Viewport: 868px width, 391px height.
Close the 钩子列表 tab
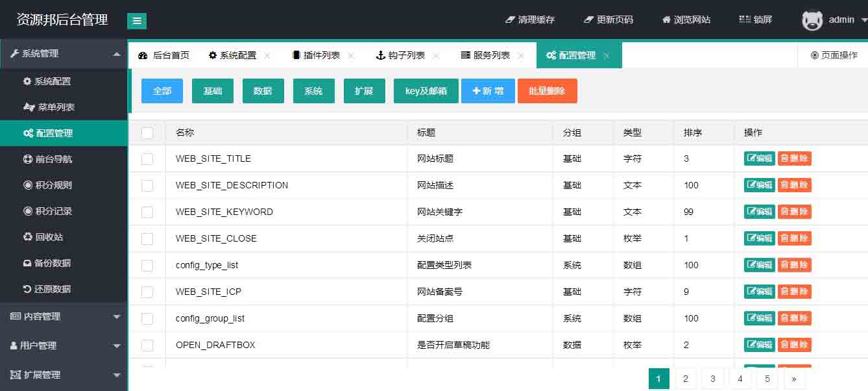436,56
